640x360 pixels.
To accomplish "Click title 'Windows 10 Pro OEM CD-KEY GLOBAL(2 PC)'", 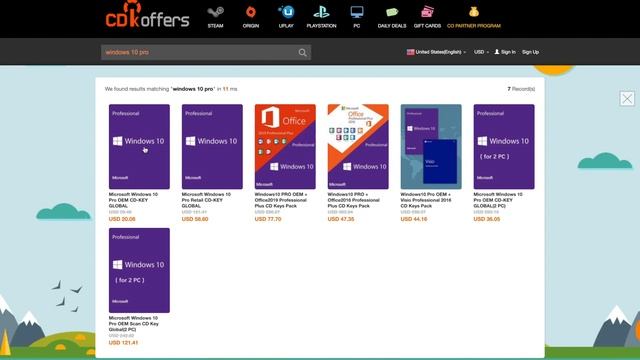I will (498, 200).
